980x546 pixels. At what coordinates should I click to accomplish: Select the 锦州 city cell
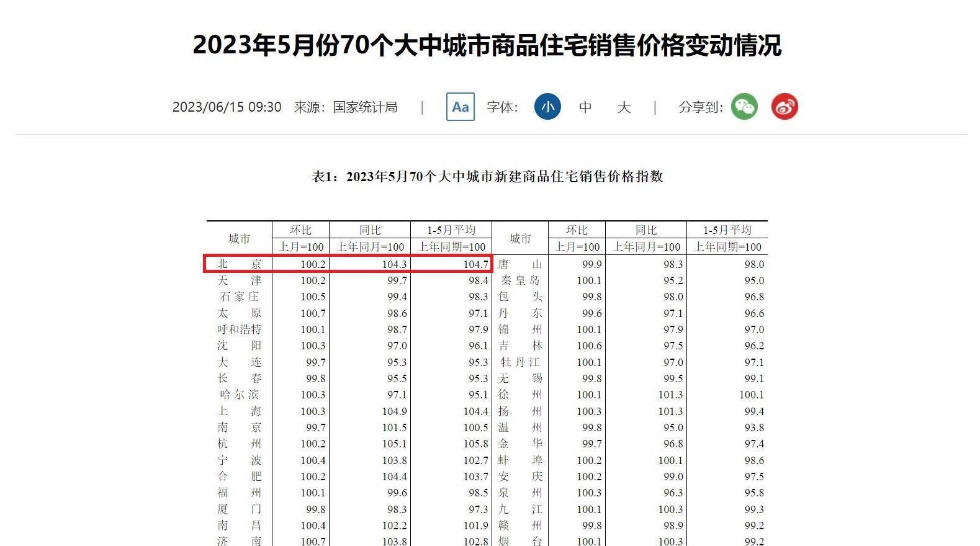click(x=520, y=329)
